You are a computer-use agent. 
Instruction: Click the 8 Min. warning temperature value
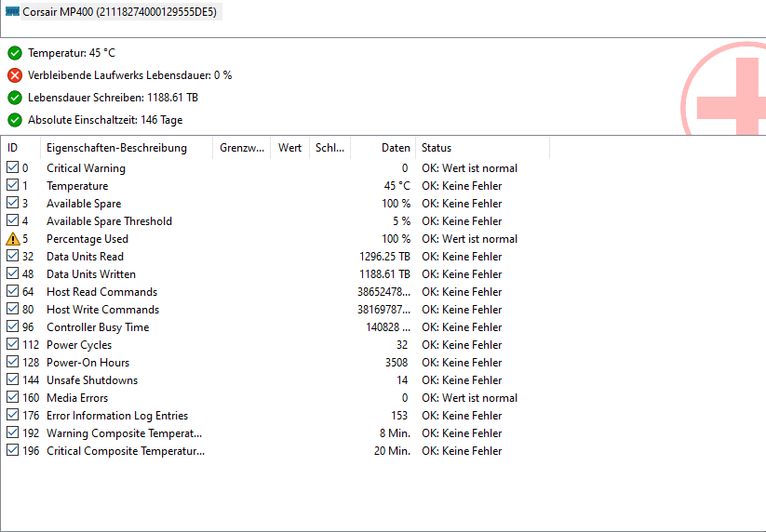(395, 433)
